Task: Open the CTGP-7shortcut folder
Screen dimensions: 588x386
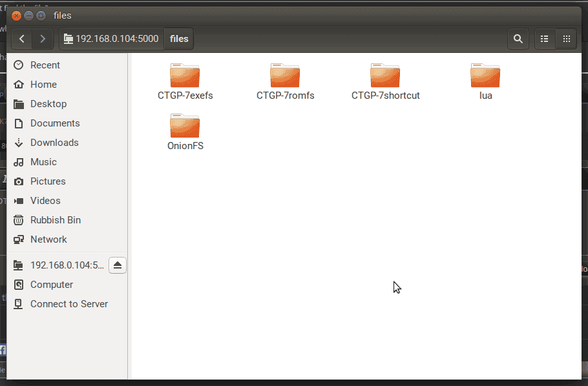Action: [x=385, y=82]
